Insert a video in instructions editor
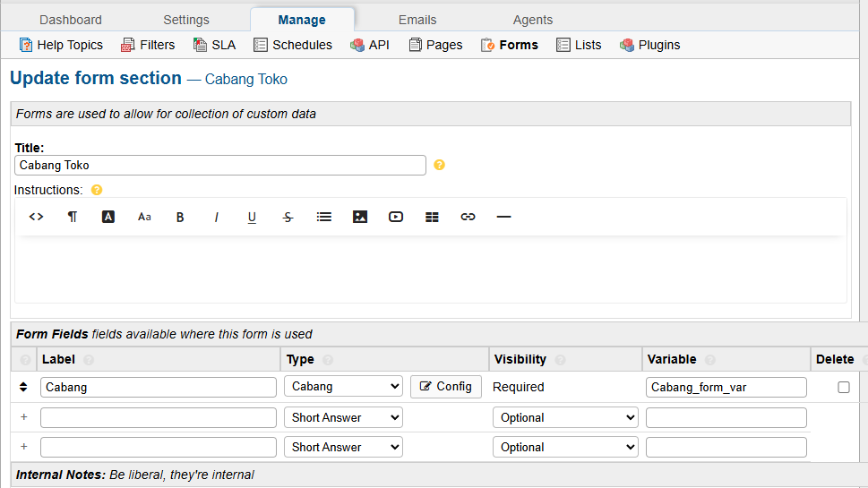Image resolution: width=868 pixels, height=488 pixels. point(396,217)
